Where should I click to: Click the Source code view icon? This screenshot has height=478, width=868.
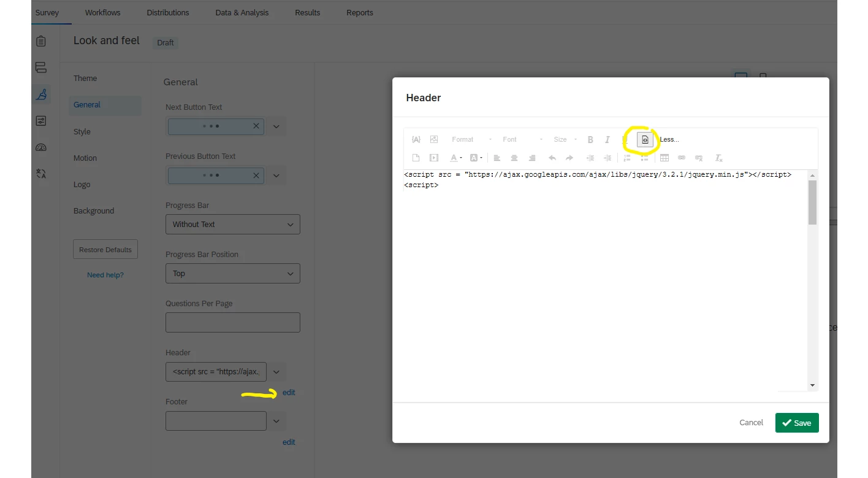coord(645,140)
